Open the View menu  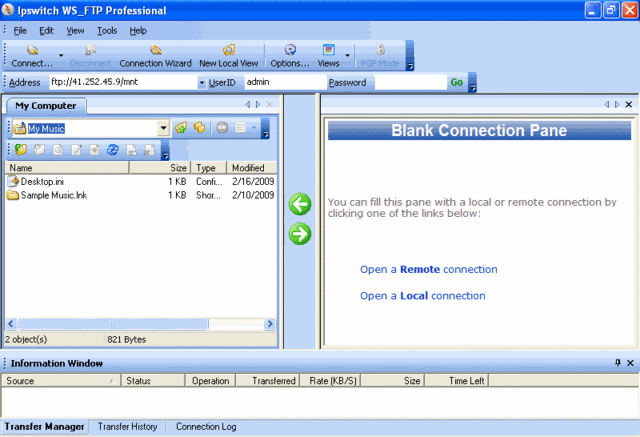click(76, 31)
